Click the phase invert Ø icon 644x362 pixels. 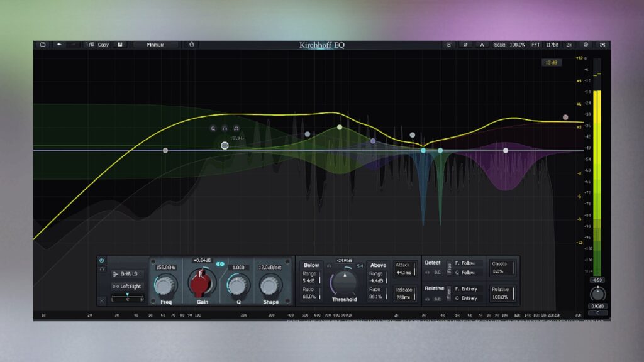click(465, 45)
